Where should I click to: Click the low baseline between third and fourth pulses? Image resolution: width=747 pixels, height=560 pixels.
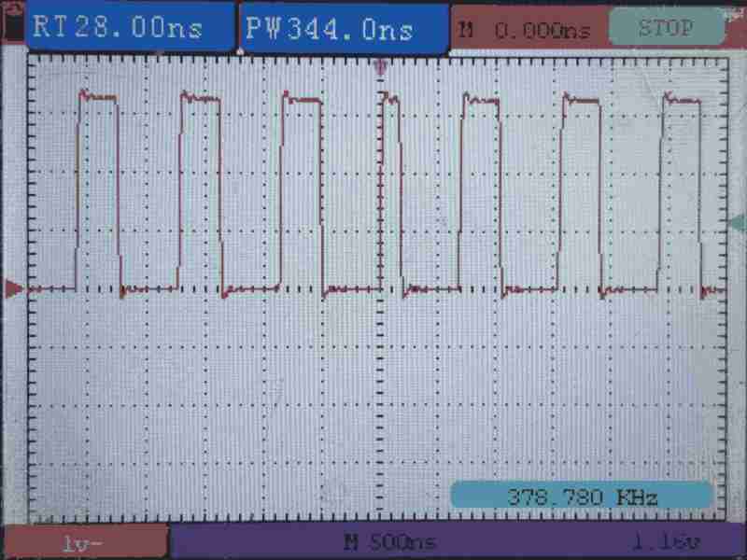tap(351, 289)
